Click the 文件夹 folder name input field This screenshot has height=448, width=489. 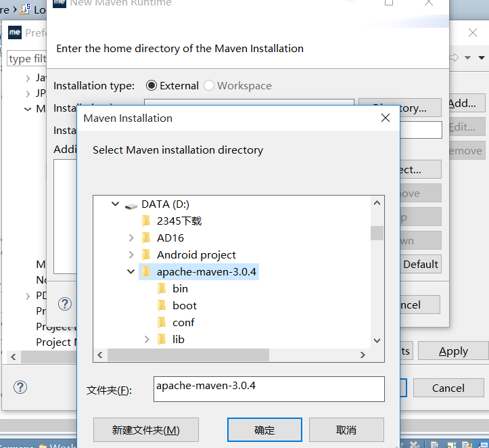pos(269,389)
